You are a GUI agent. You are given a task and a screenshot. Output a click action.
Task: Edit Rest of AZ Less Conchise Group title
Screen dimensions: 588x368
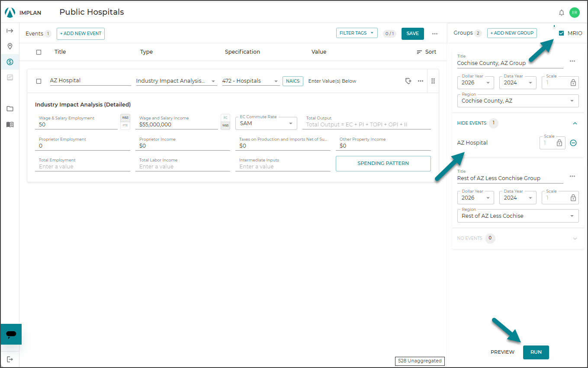[x=510, y=178]
